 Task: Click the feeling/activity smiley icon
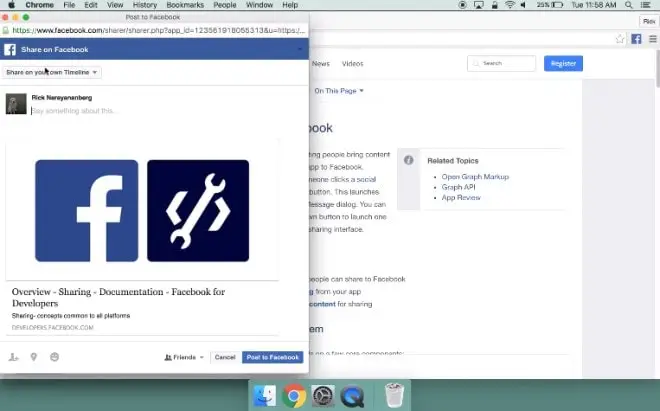coord(54,357)
